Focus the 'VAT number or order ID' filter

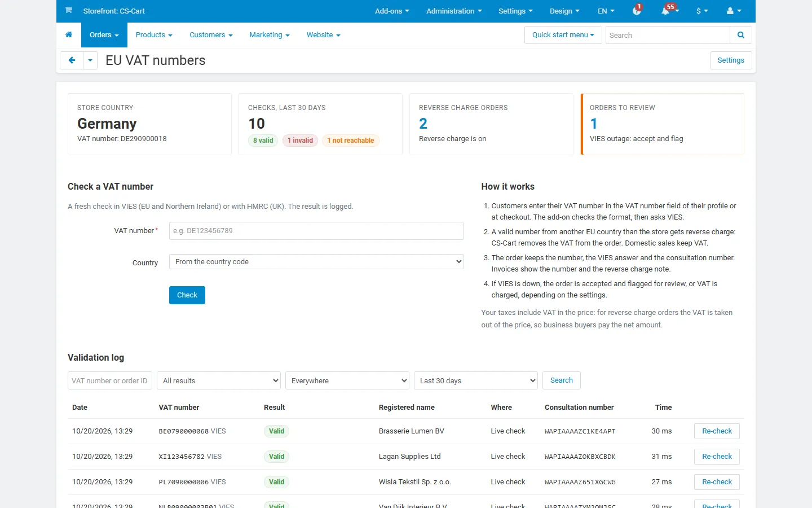110,380
